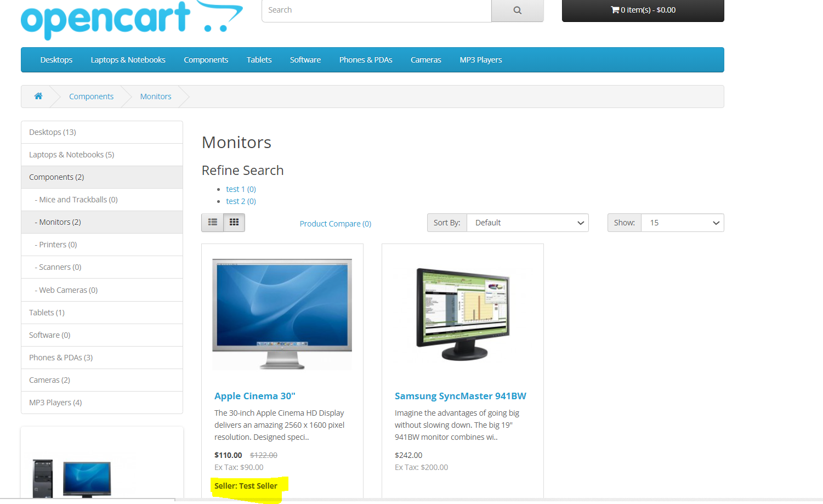
Task: Open the Samsung SyncMaster 941BW title link
Action: [461, 396]
